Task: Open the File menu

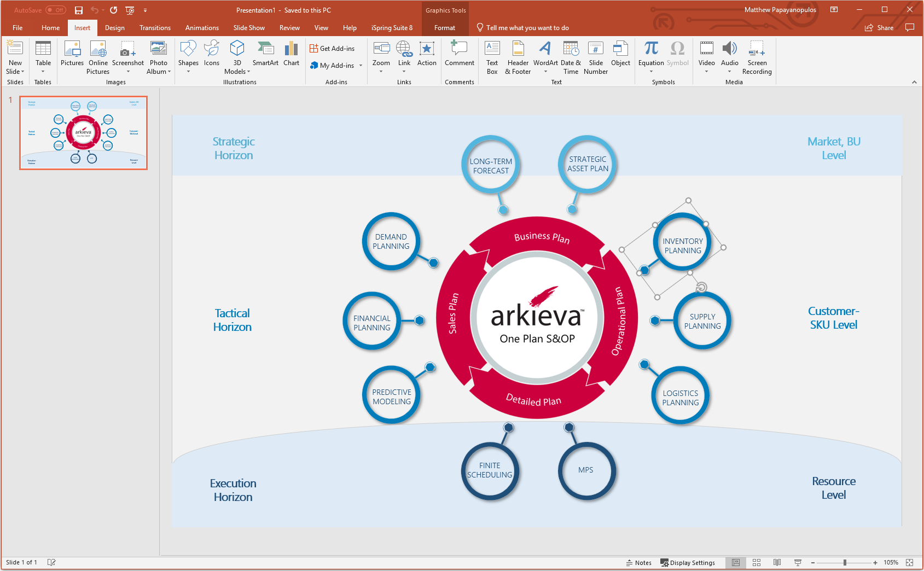Action: (18, 27)
